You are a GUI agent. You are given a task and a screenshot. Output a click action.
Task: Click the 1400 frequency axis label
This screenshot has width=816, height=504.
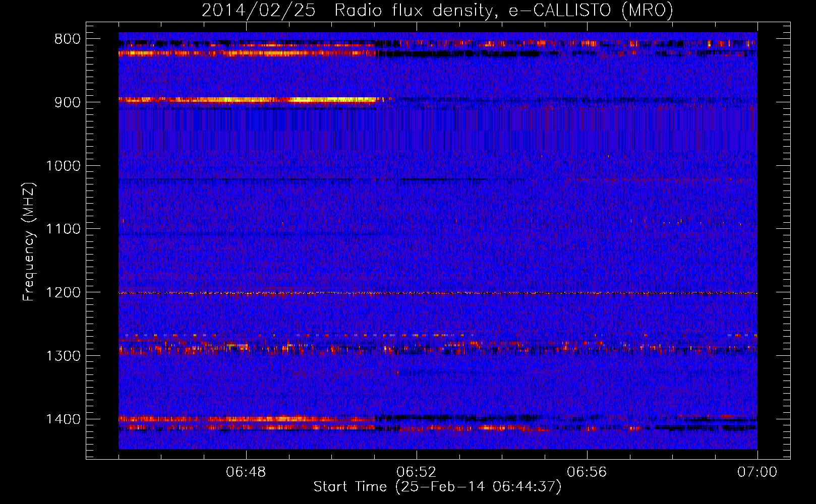pyautogui.click(x=63, y=419)
